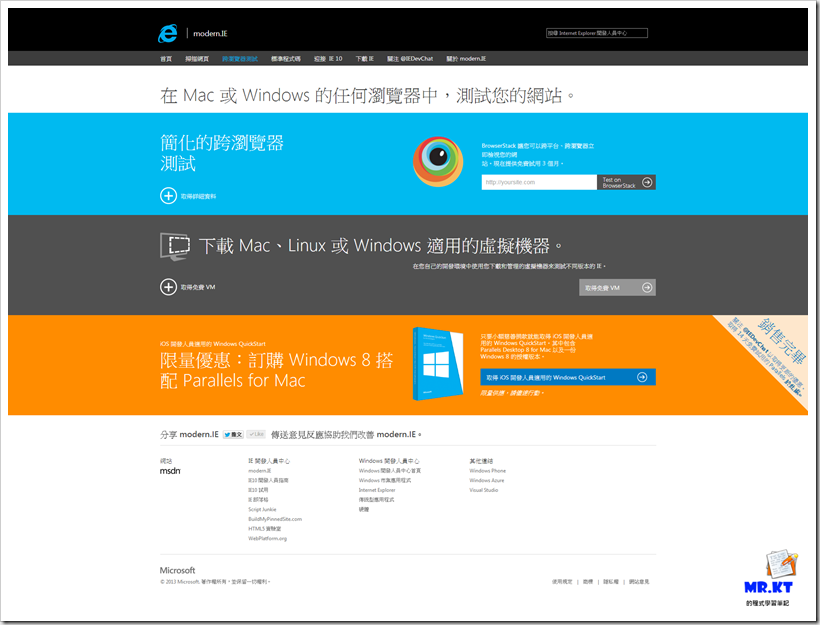
Task: Click the gray 取得免費 VM button
Action: [x=617, y=288]
